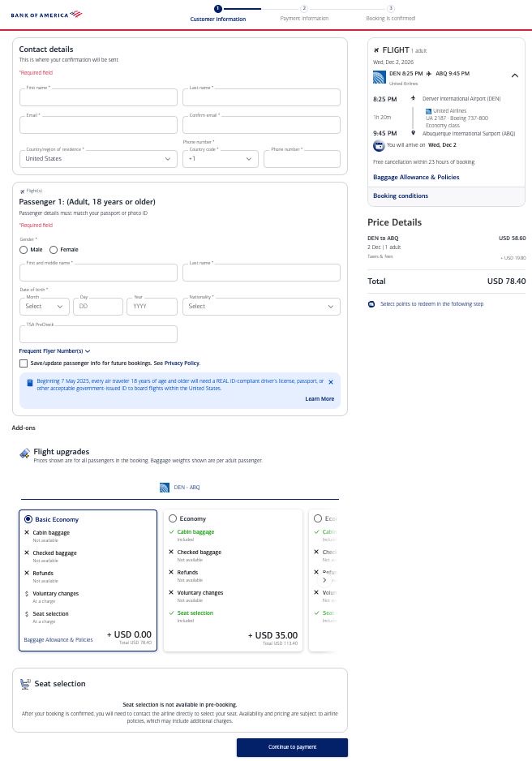Click the United Airlines logo in flight summary
Image resolution: width=532 pixels, height=761 pixels.
click(x=380, y=77)
